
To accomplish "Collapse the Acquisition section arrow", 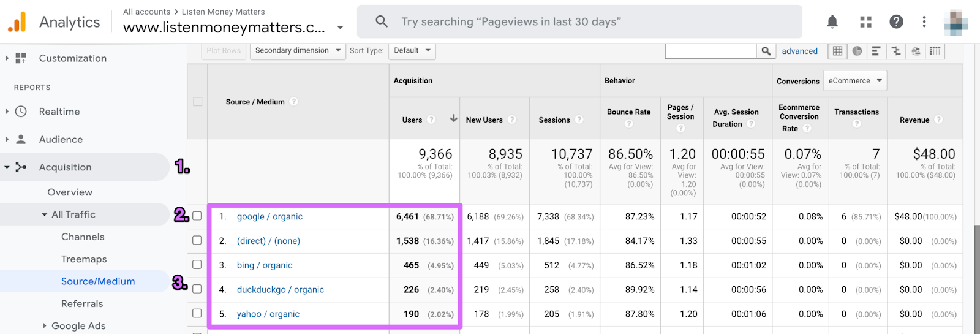I will 7,167.
